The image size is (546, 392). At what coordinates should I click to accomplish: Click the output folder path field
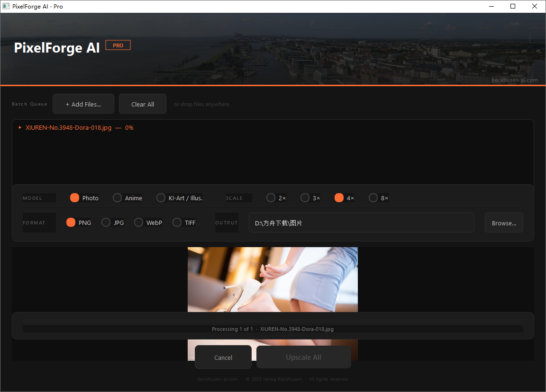[362, 223]
